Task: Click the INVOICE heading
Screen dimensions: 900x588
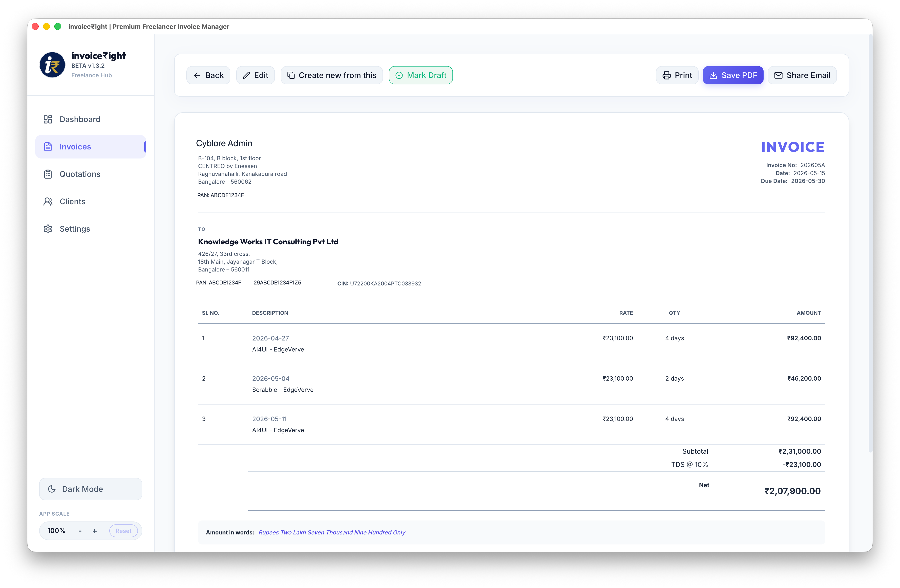Action: 793,147
